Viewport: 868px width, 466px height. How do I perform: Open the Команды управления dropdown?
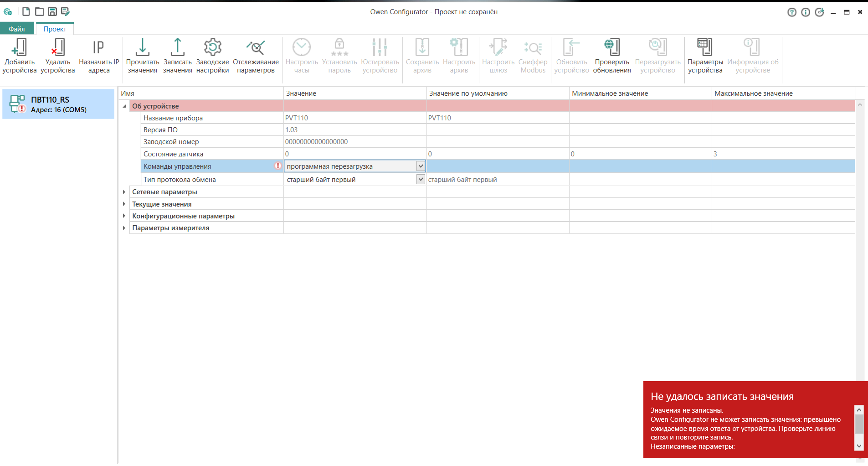421,166
